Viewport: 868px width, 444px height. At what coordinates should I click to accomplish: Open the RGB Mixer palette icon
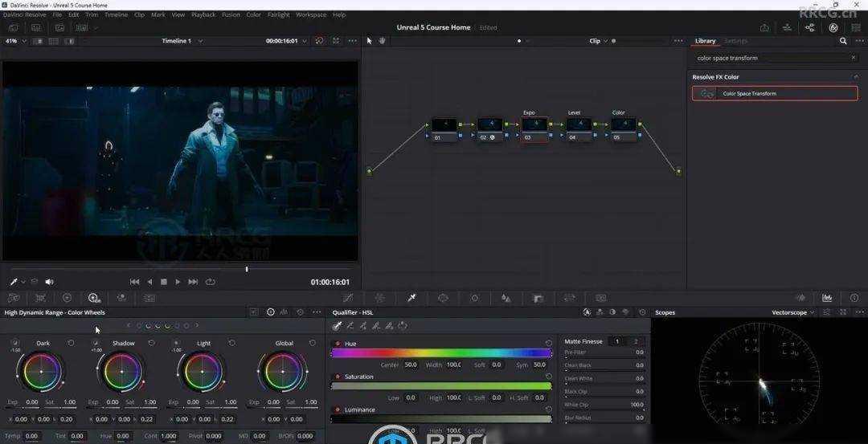coord(122,298)
